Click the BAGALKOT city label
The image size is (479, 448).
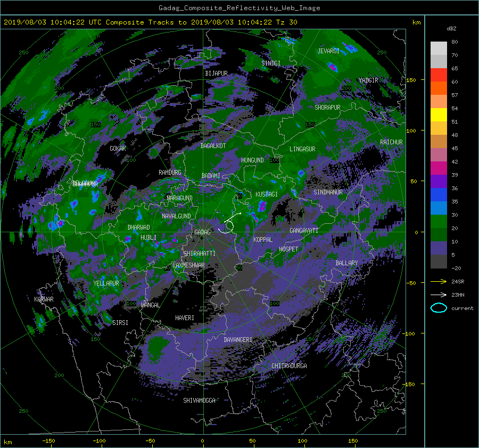pos(213,146)
